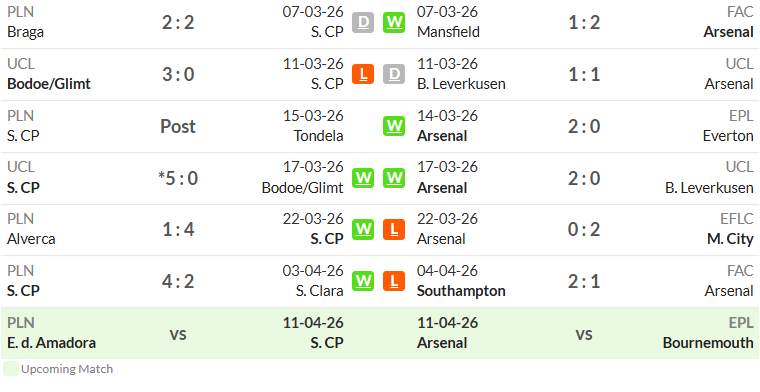Select the Post status for Tondela match

178,126
